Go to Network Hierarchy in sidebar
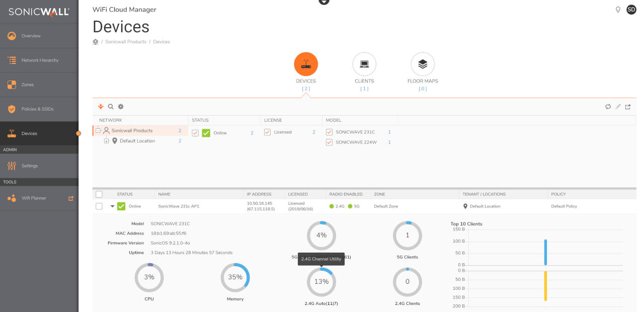644x312 pixels. (x=39, y=60)
